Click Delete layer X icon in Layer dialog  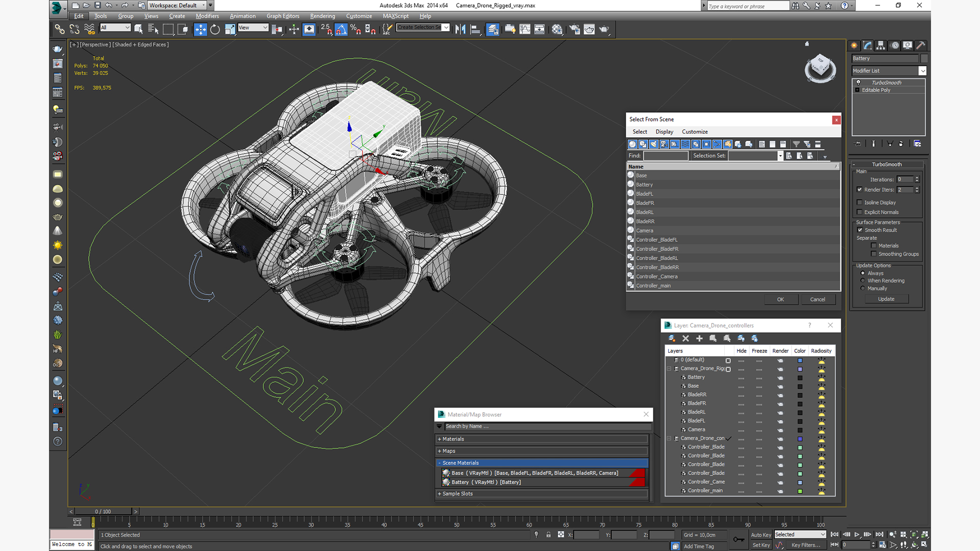[x=685, y=338]
